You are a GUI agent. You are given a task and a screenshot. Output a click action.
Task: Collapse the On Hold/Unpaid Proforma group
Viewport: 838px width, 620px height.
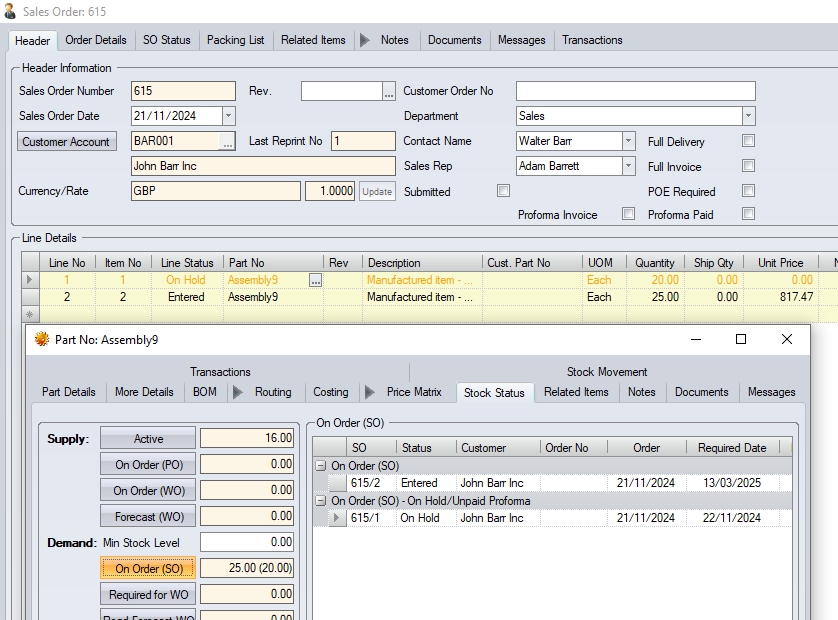click(320, 500)
